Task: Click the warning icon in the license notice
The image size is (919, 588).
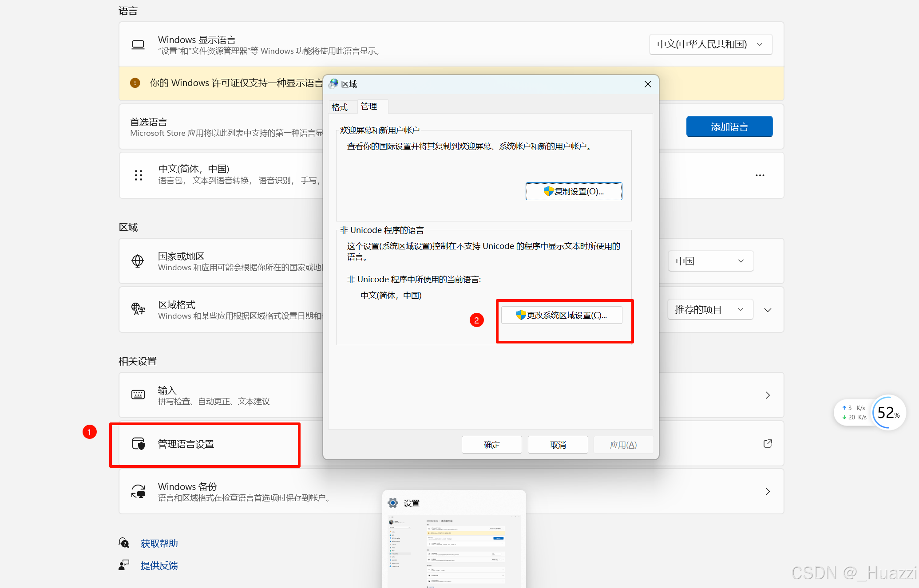Action: click(135, 83)
